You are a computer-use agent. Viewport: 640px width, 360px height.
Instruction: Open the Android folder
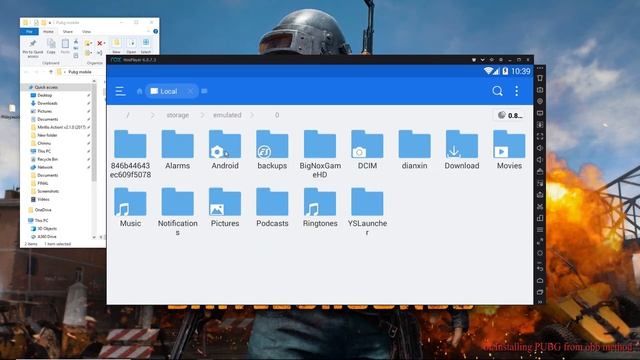pos(225,150)
